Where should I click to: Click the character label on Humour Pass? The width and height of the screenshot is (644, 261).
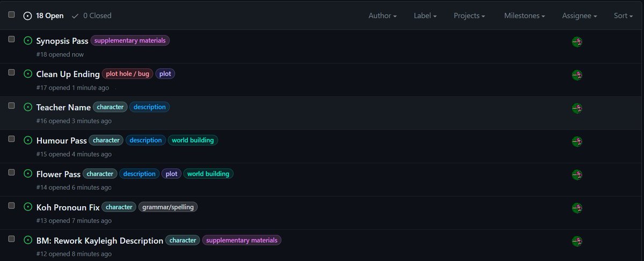coord(106,141)
